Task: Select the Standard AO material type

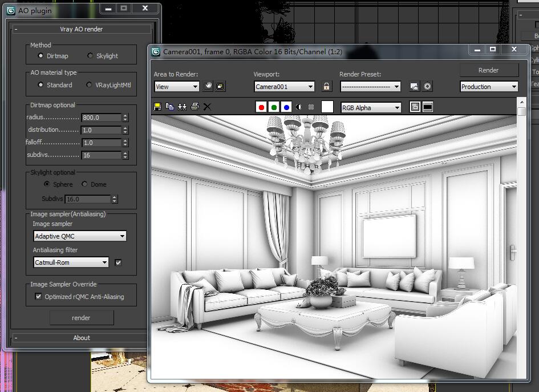Action: coord(40,84)
